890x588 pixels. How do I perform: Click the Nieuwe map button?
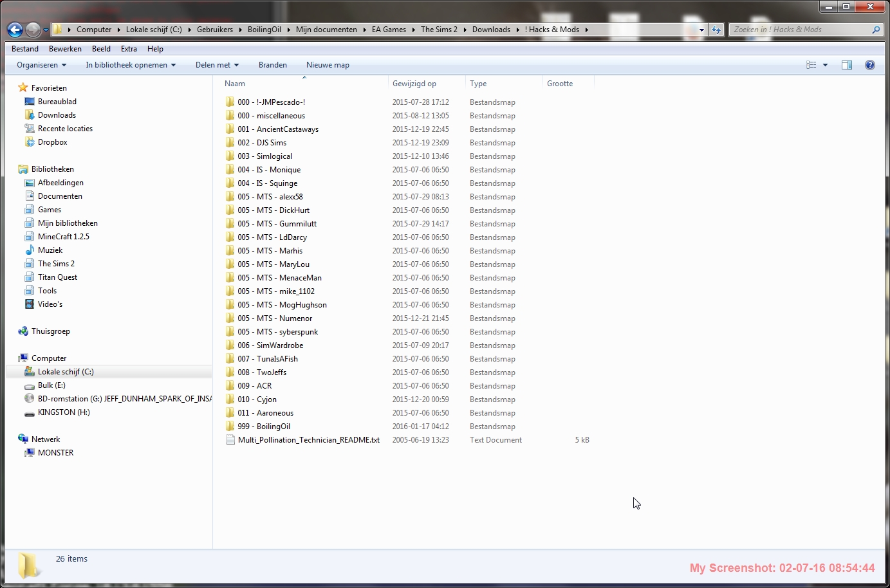click(328, 65)
